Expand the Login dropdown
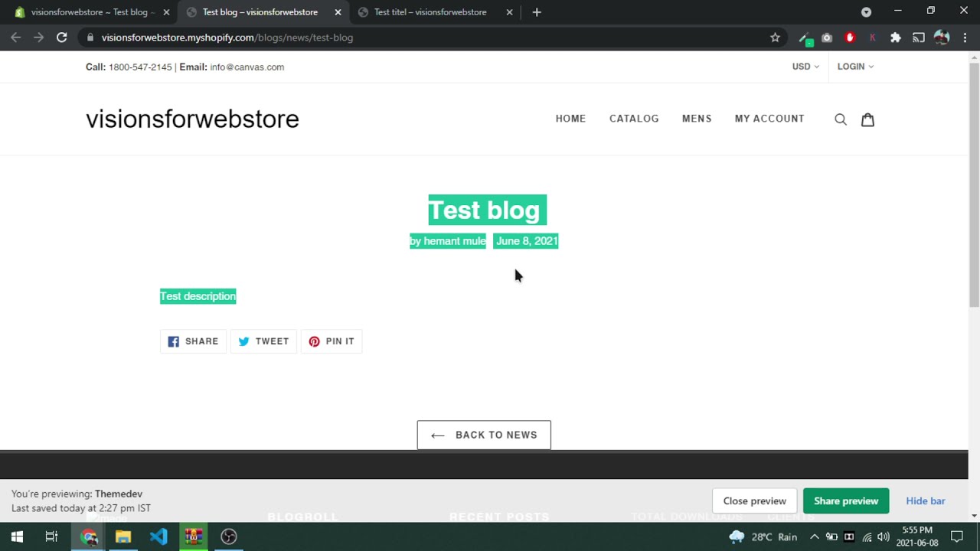 pyautogui.click(x=855, y=67)
